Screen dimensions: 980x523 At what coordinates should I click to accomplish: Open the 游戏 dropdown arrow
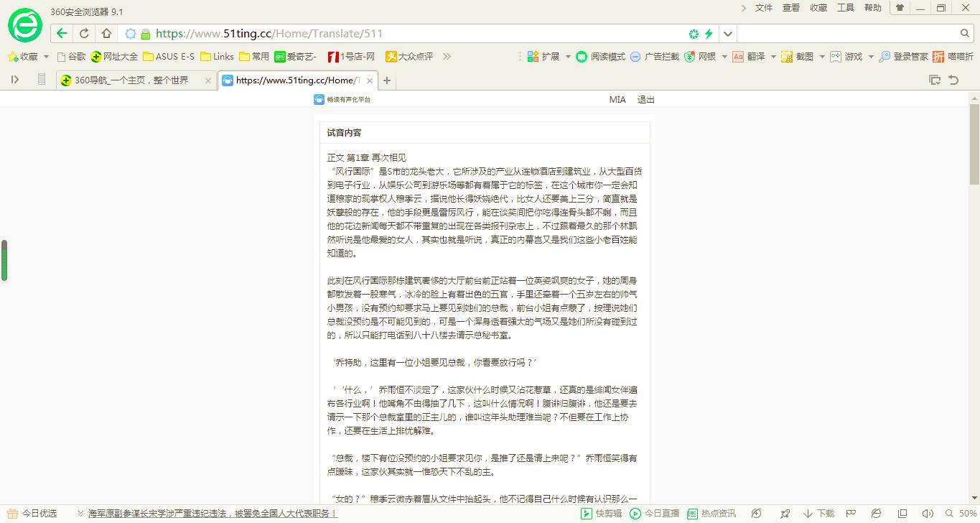tap(871, 56)
